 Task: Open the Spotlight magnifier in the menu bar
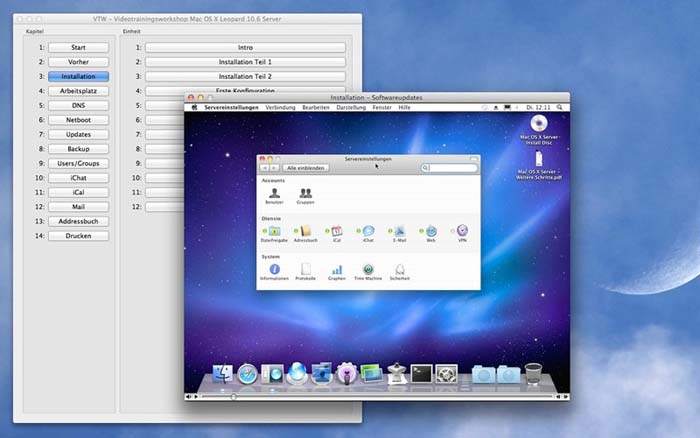(x=559, y=108)
